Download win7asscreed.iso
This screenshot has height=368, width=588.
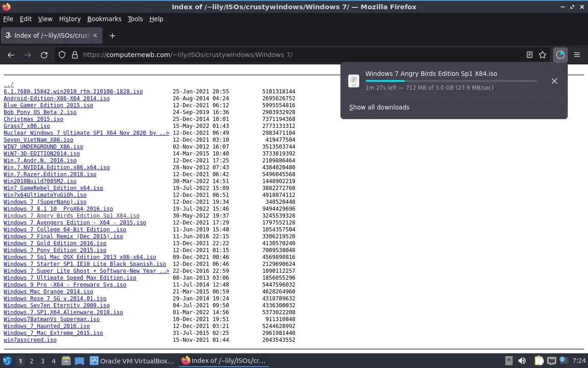(x=30, y=340)
